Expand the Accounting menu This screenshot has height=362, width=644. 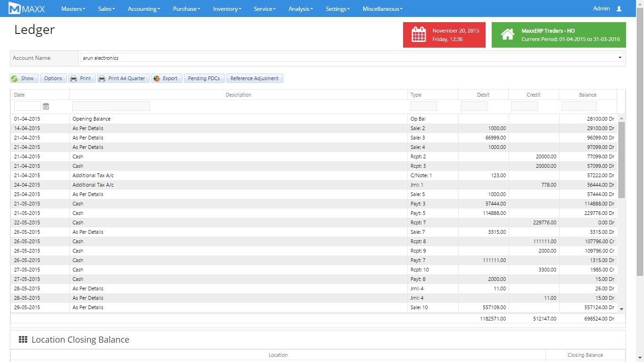[144, 9]
